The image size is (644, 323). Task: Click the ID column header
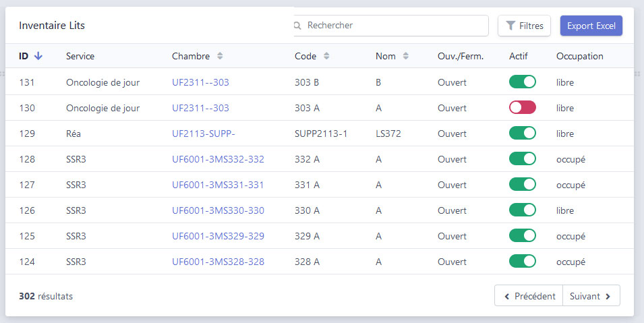pos(24,56)
